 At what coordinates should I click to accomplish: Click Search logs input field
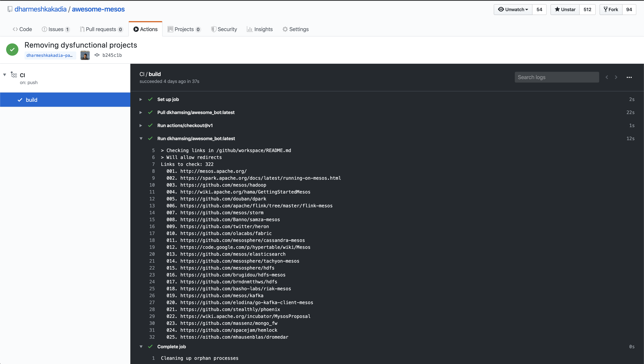click(x=556, y=77)
